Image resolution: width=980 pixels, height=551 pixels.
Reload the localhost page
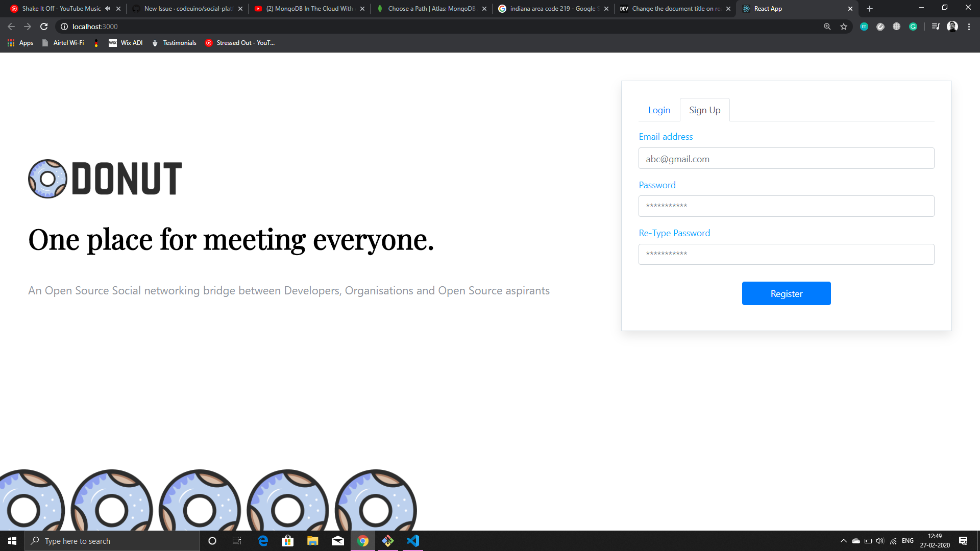point(44,27)
